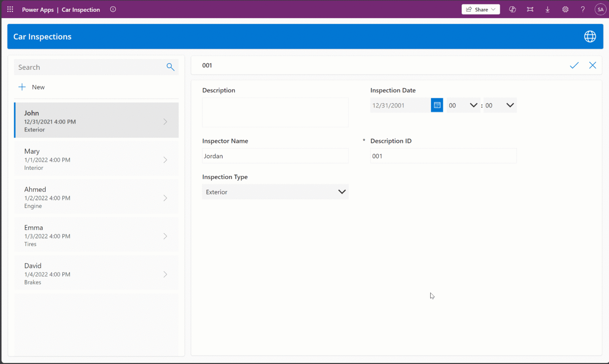The image size is (609, 364).
Task: Open Copilot from the header bar
Action: click(x=512, y=9)
